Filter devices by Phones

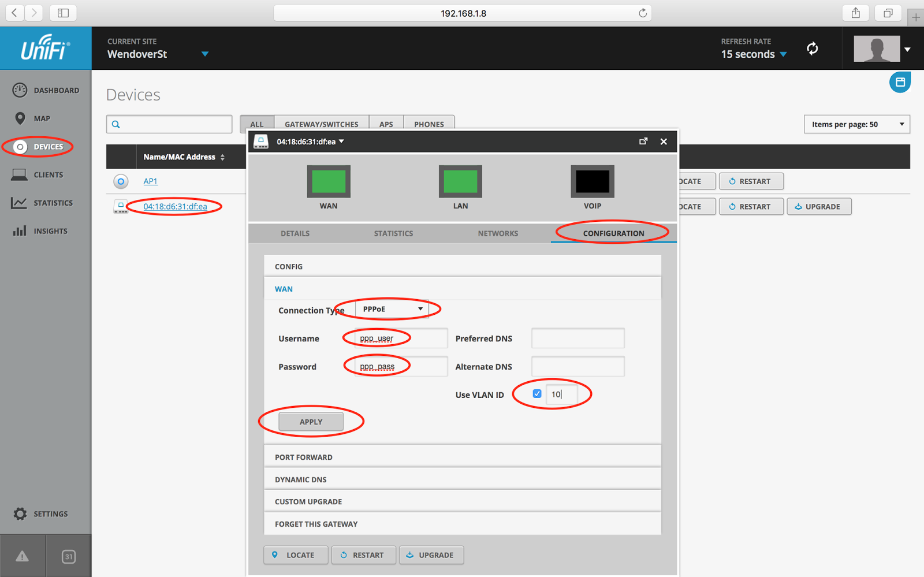429,124
